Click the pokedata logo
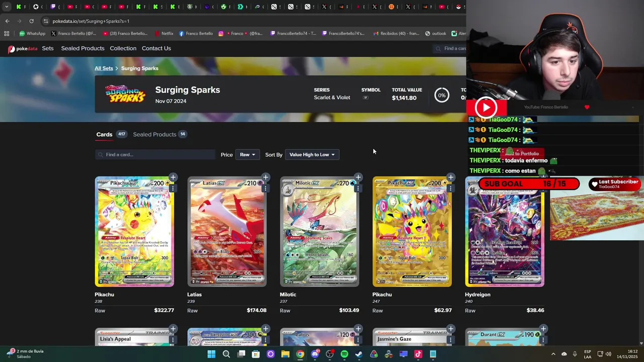Viewport: 644px width, 362px height. (23, 49)
